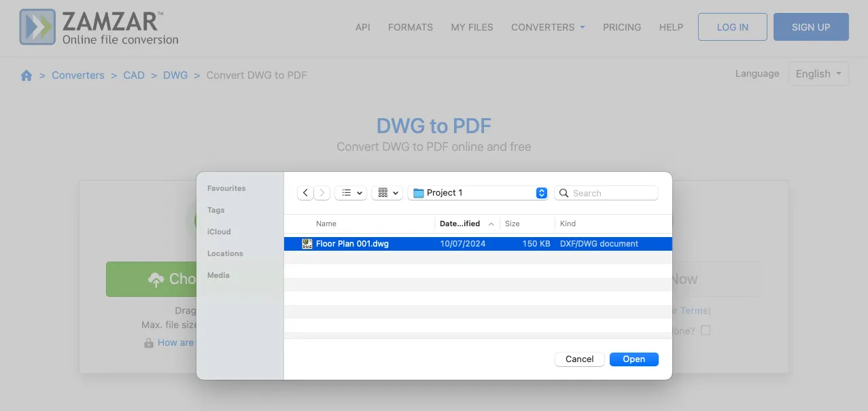The width and height of the screenshot is (868, 411).
Task: Open the English language dropdown
Action: coord(818,73)
